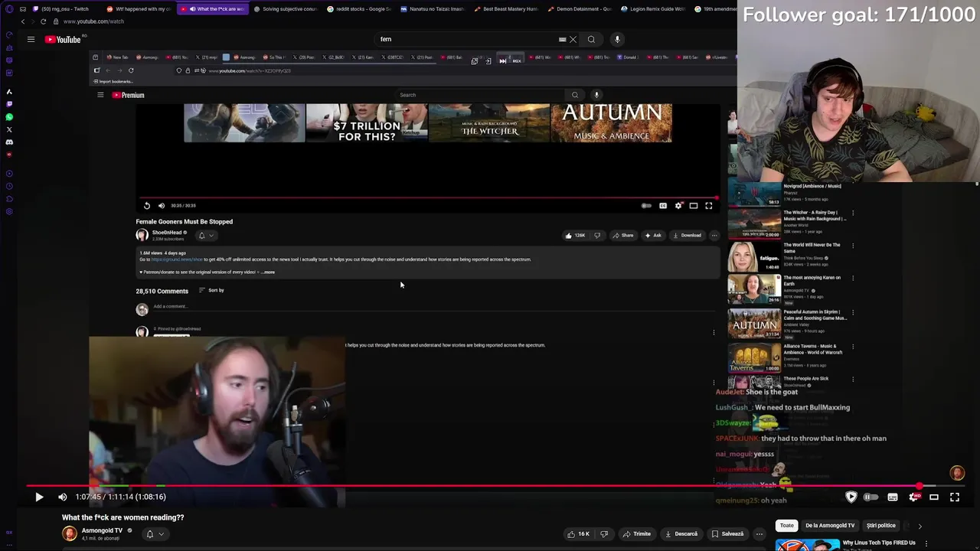This screenshot has width=980, height=551.
Task: Show next filter chips with arrow
Action: point(920,526)
